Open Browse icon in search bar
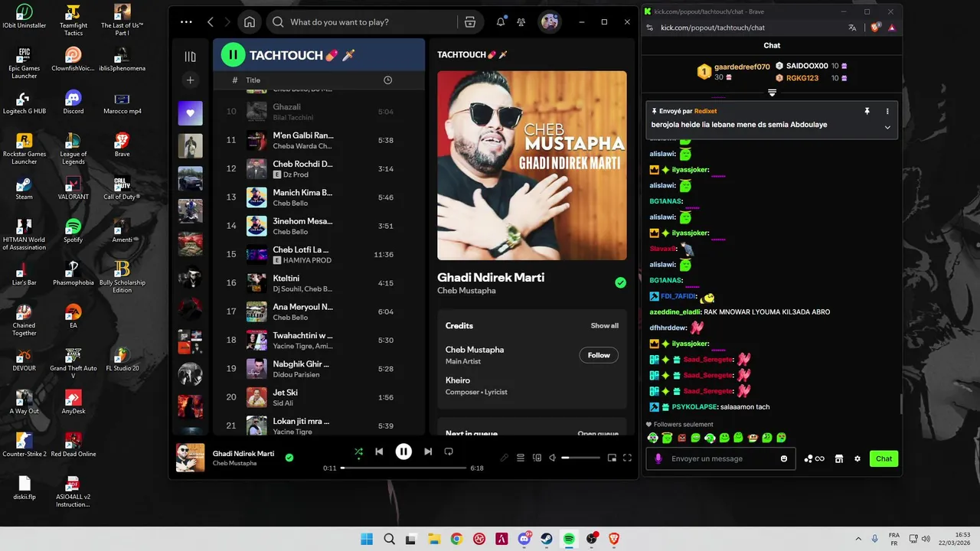Image resolution: width=980 pixels, height=551 pixels. click(470, 22)
